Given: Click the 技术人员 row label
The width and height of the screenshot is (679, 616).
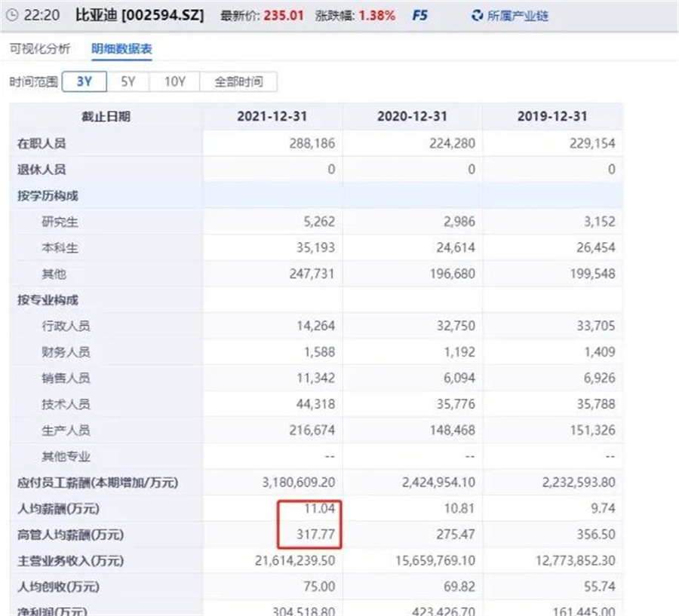Looking at the screenshot, I should click(x=66, y=404).
